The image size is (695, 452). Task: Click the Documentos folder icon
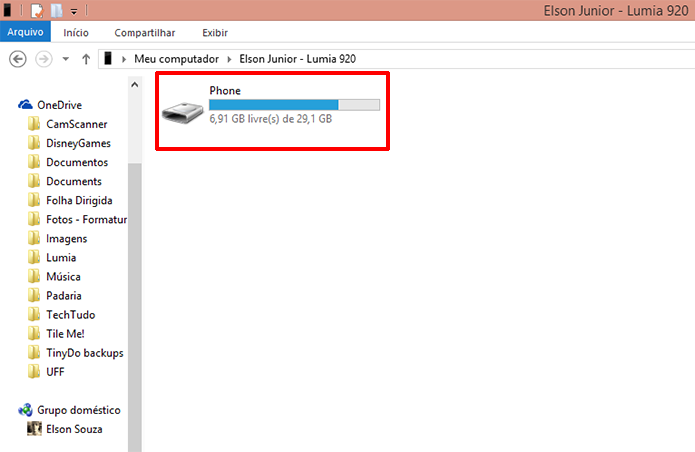click(x=34, y=162)
